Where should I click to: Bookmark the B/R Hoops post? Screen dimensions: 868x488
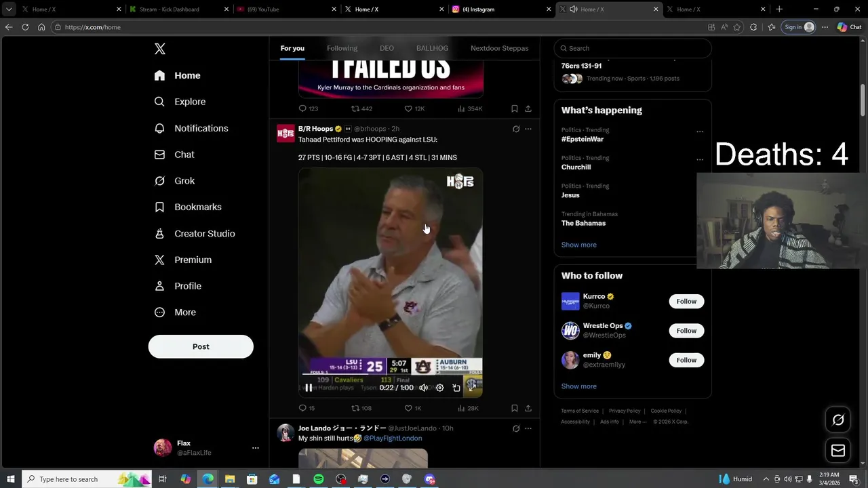click(515, 408)
